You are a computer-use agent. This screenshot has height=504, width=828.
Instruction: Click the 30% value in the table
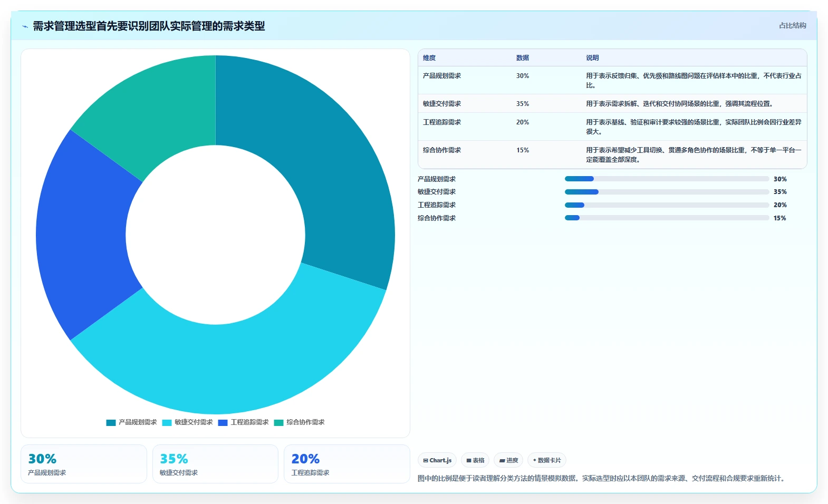(x=523, y=76)
